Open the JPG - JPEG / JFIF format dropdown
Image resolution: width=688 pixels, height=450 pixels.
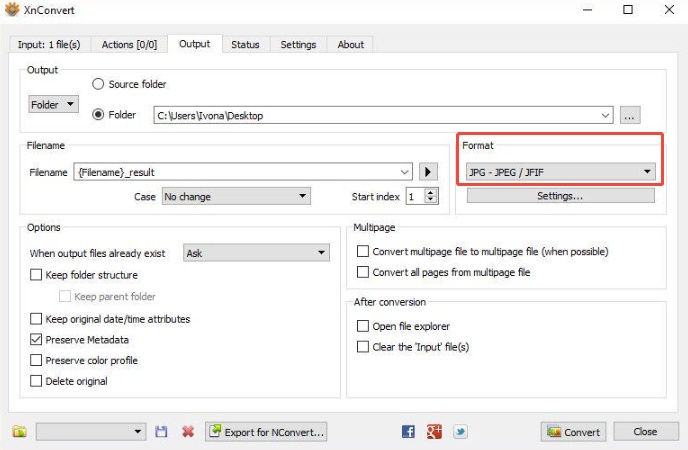[561, 172]
